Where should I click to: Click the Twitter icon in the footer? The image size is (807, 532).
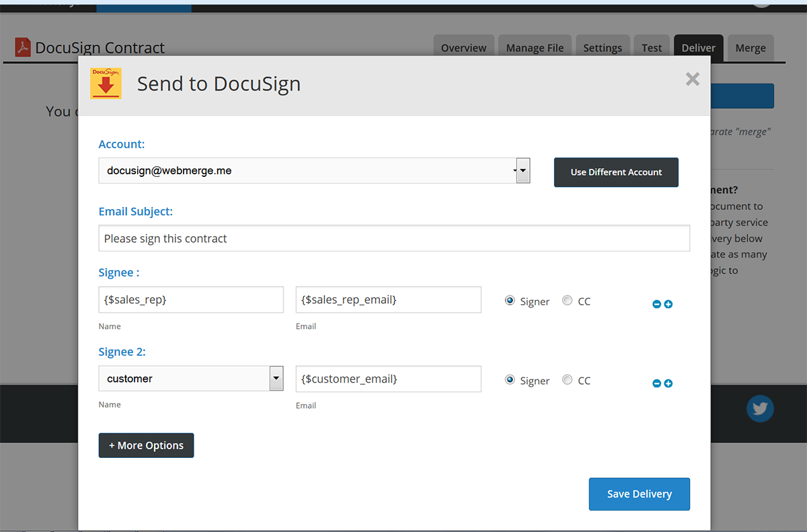(760, 408)
